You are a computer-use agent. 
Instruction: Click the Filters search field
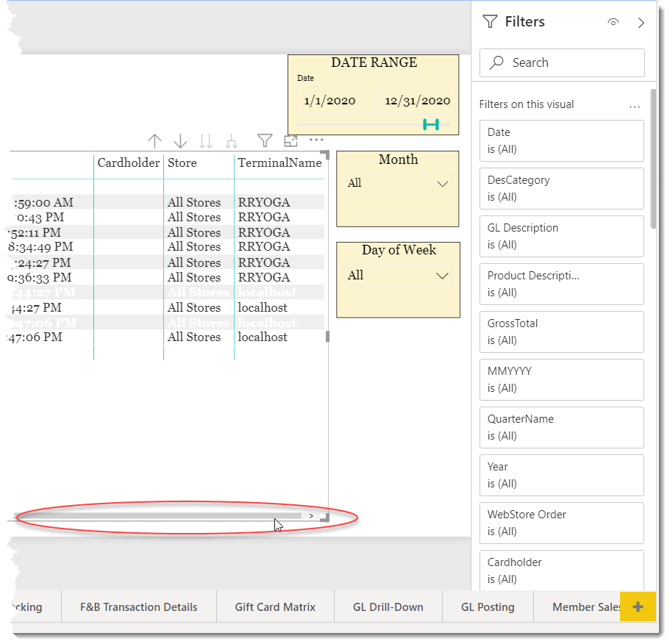pos(562,62)
